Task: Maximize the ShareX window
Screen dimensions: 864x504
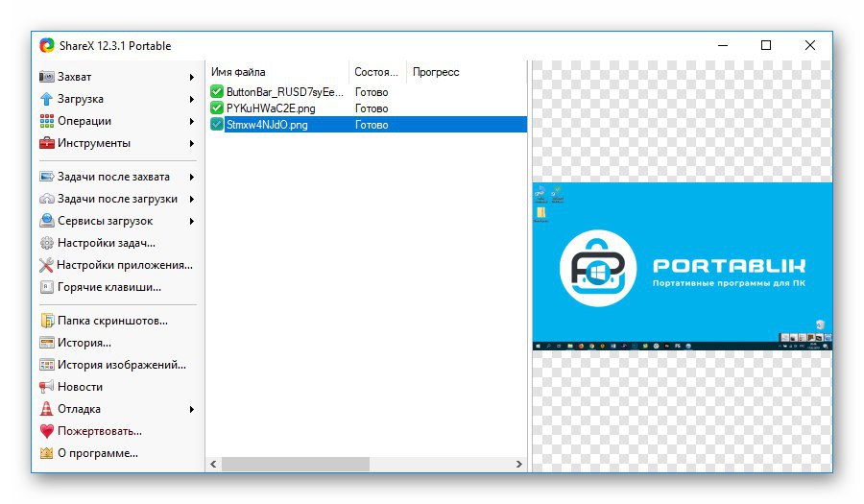Action: point(766,45)
